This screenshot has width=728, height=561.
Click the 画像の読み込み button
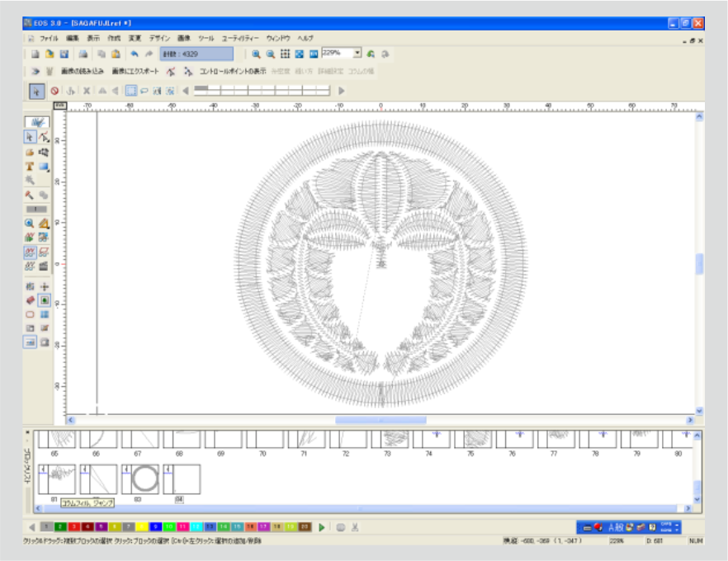tap(83, 71)
